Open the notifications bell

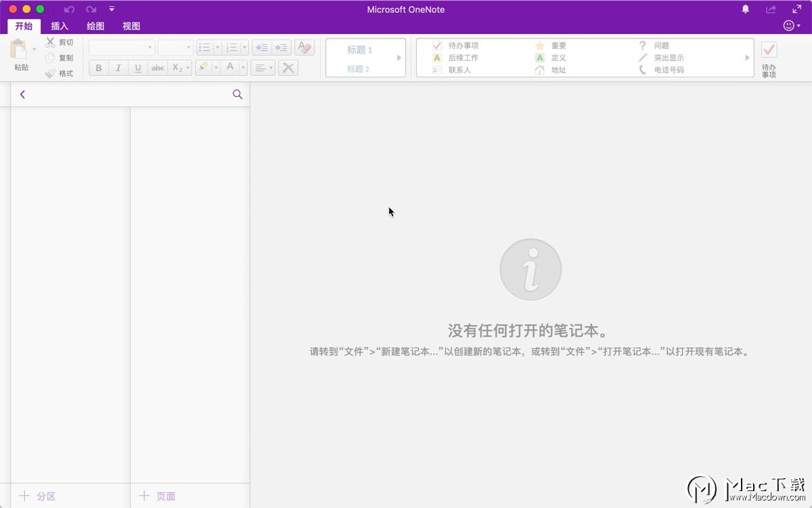click(746, 9)
